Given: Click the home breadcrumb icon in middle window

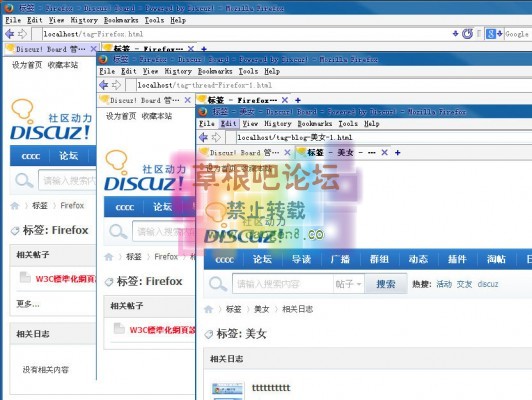Looking at the screenshot, I should point(109,257).
